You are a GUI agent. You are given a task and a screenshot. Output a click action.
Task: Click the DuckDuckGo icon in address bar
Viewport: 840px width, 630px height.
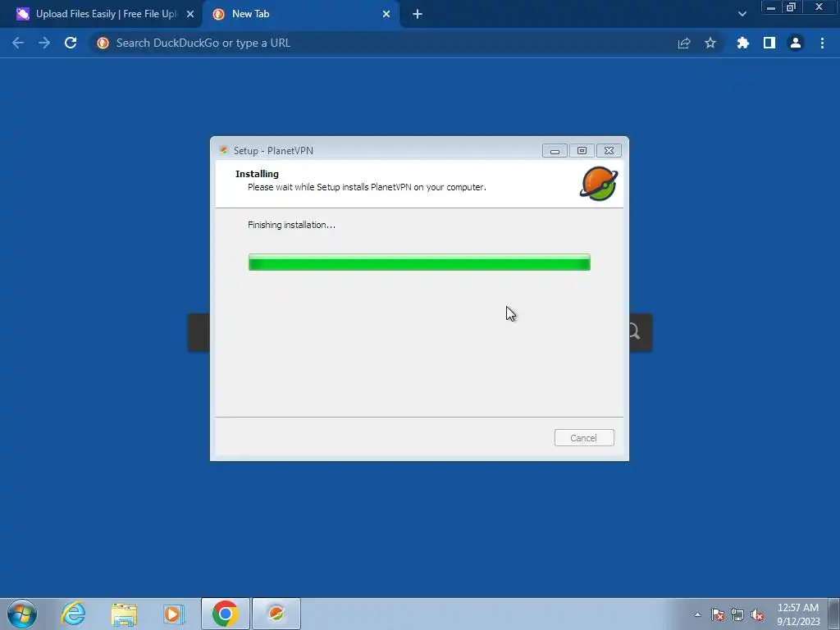pyautogui.click(x=103, y=43)
